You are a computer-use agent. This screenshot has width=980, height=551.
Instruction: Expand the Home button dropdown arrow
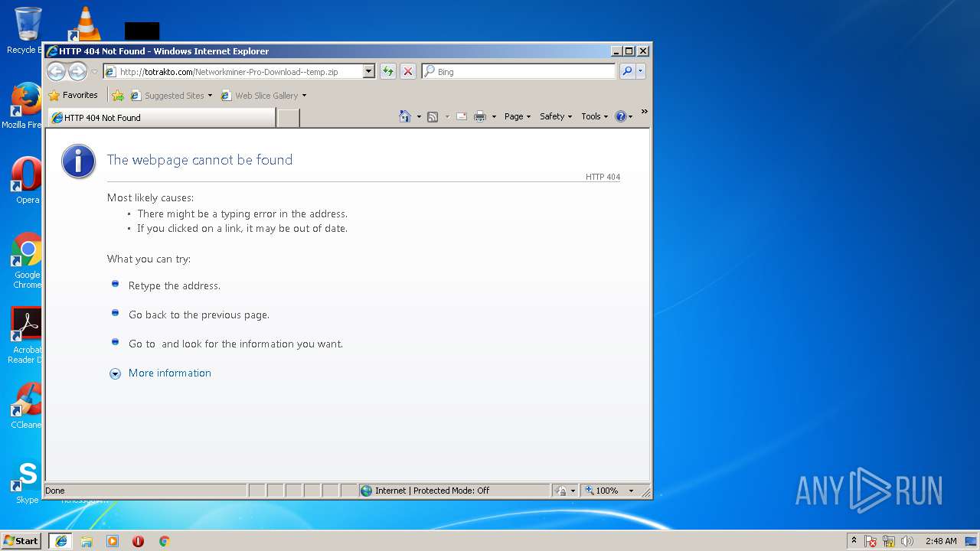pyautogui.click(x=419, y=117)
